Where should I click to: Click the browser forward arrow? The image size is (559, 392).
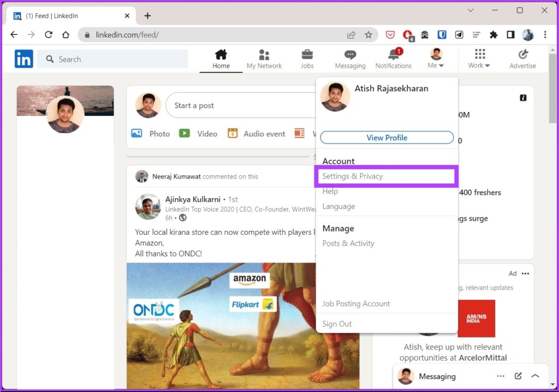click(31, 34)
